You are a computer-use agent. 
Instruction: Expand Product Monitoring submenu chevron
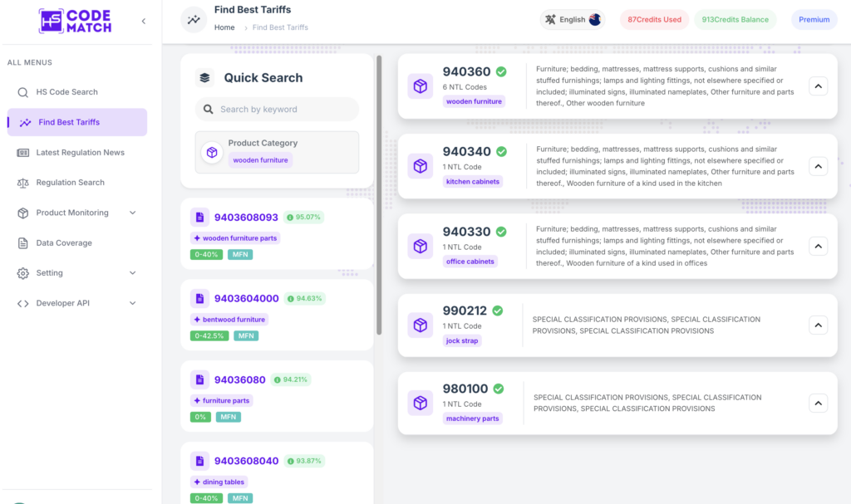point(132,213)
